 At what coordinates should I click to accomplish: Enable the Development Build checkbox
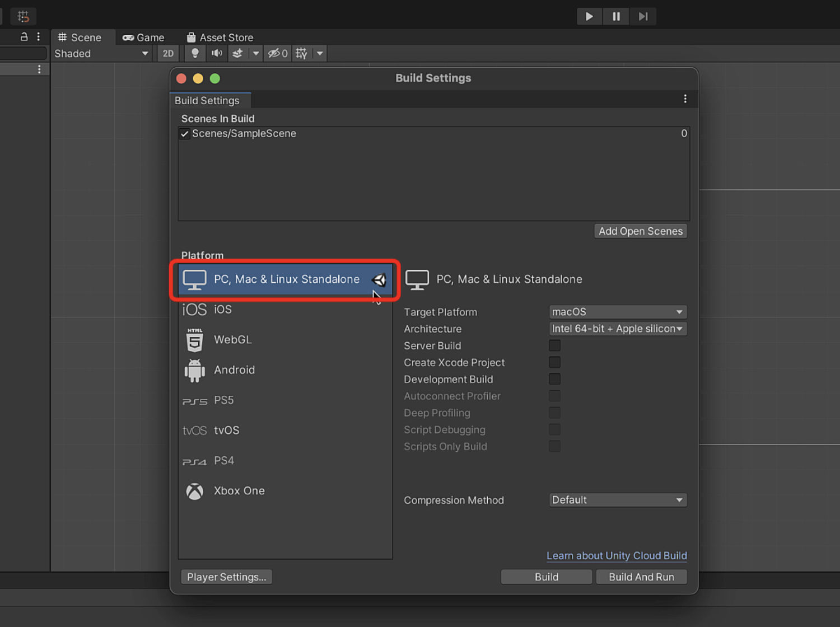554,379
